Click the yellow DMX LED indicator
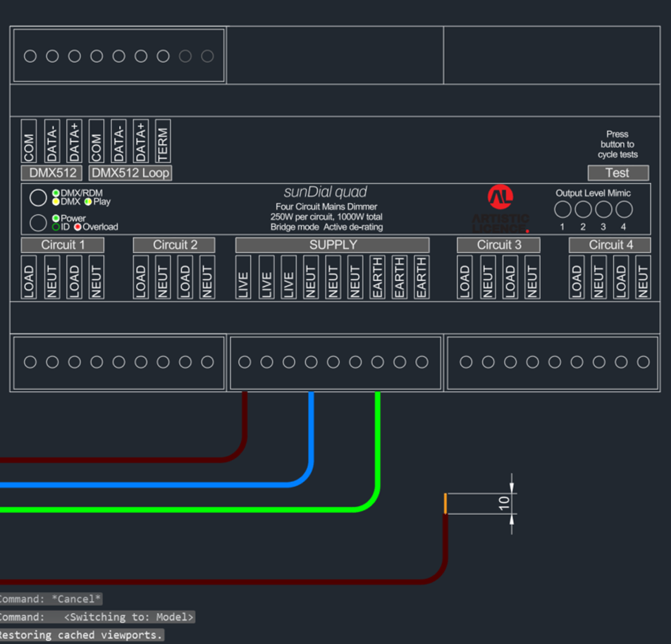This screenshot has width=671, height=644. 56,202
